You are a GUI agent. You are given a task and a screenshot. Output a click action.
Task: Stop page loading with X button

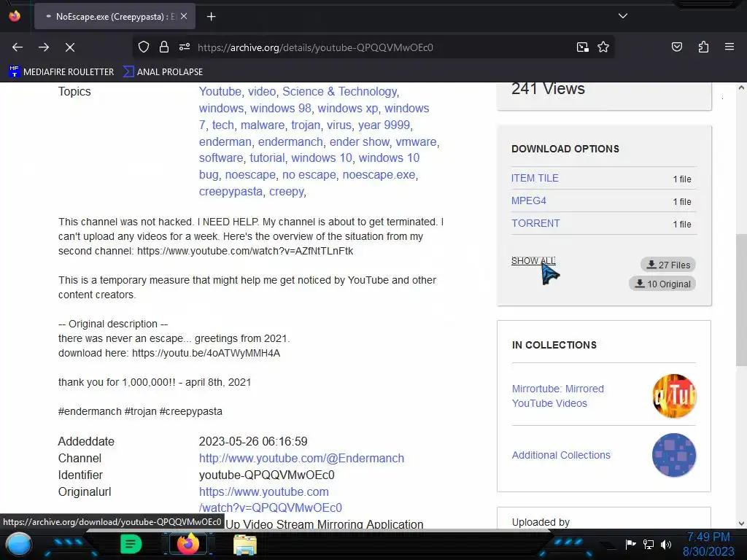[70, 47]
